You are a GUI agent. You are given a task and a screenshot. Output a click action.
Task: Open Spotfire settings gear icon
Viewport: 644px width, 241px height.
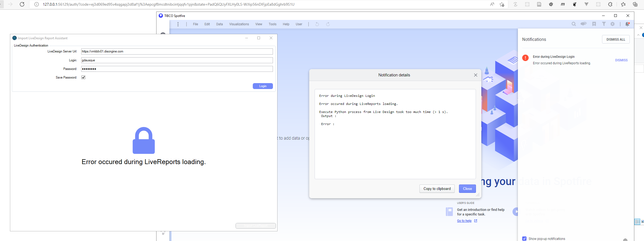point(613,24)
